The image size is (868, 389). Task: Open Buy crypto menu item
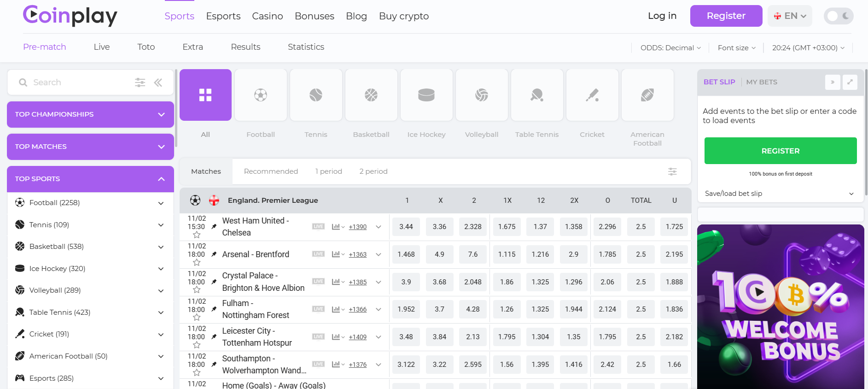tap(404, 16)
